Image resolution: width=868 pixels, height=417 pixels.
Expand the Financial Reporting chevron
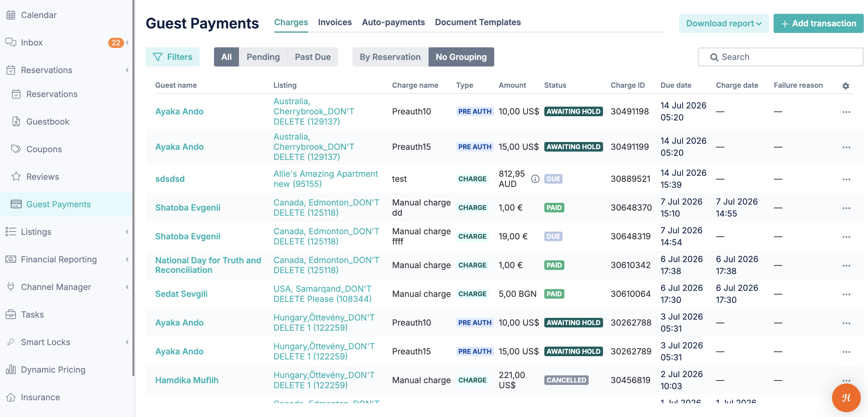[127, 259]
